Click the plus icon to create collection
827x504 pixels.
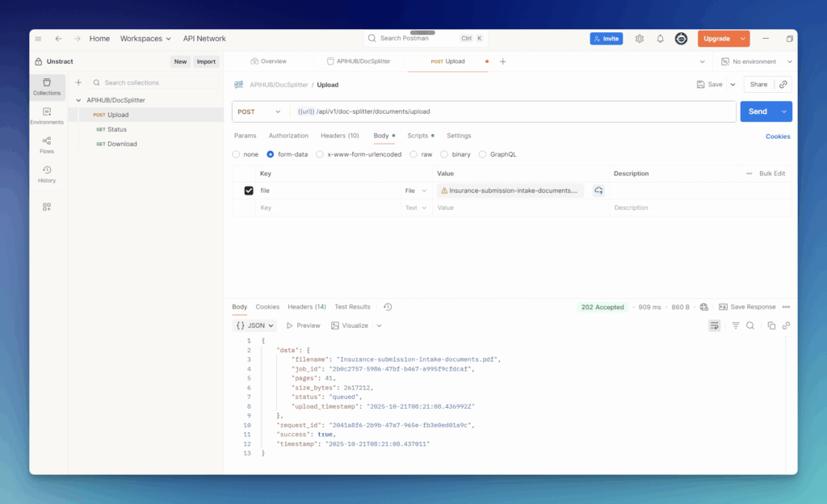coord(78,82)
